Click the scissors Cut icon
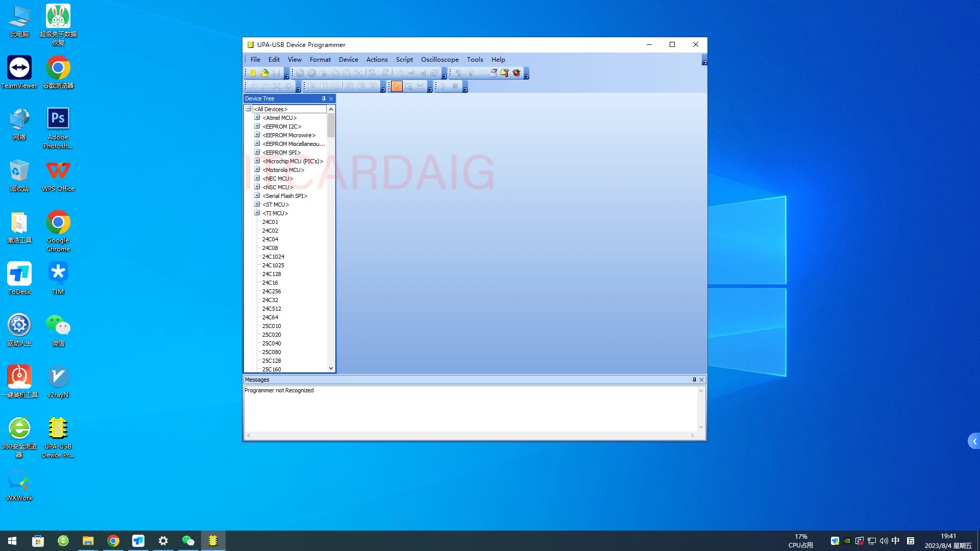The width and height of the screenshot is (980, 551). [x=324, y=73]
